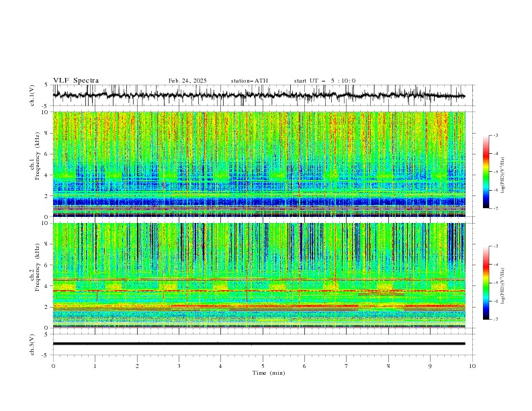Click the "start UT = 5 :10: 0" text
The image size is (532, 411).
tap(324, 81)
